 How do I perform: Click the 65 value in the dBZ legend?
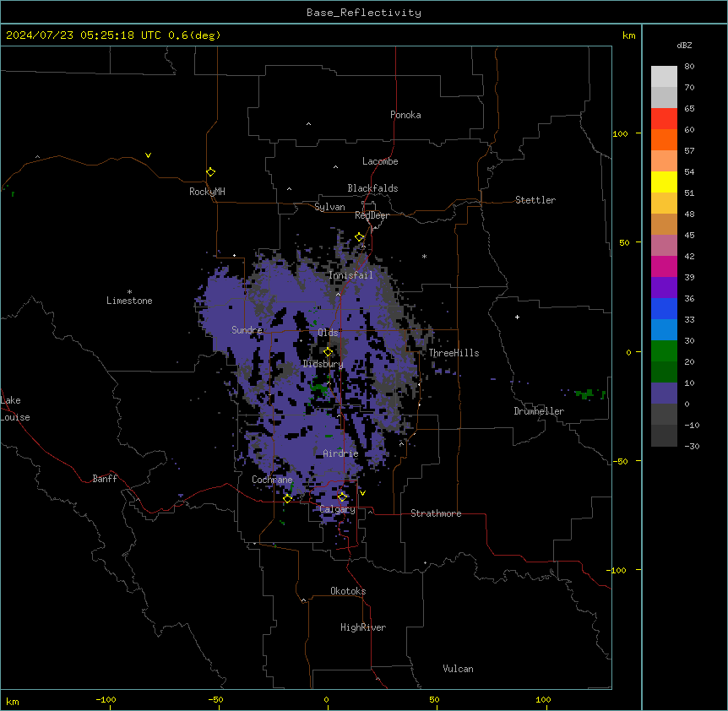tap(689, 109)
